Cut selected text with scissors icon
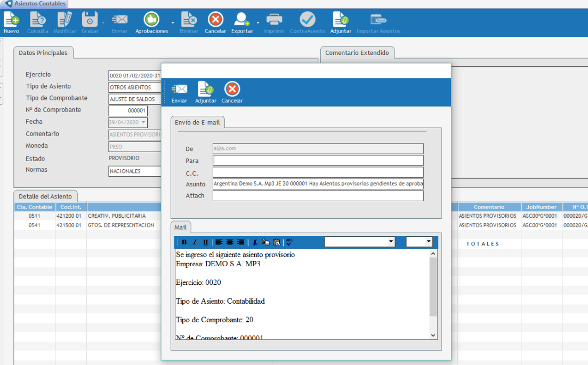This screenshot has width=588, height=365. click(x=255, y=242)
